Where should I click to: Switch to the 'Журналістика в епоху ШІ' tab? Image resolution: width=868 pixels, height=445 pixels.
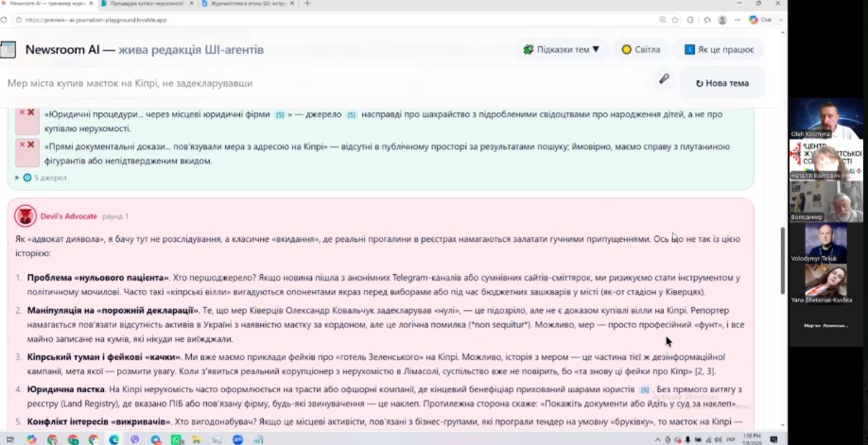[247, 4]
